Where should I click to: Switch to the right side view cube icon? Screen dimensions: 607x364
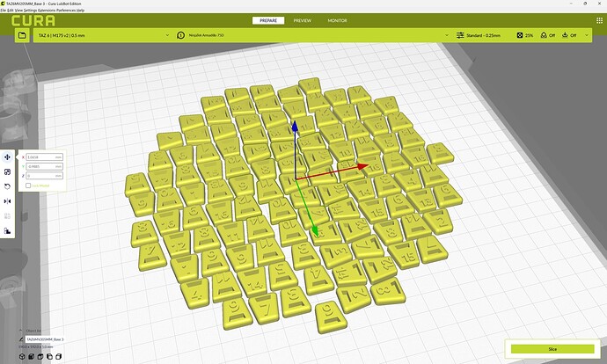point(59,357)
